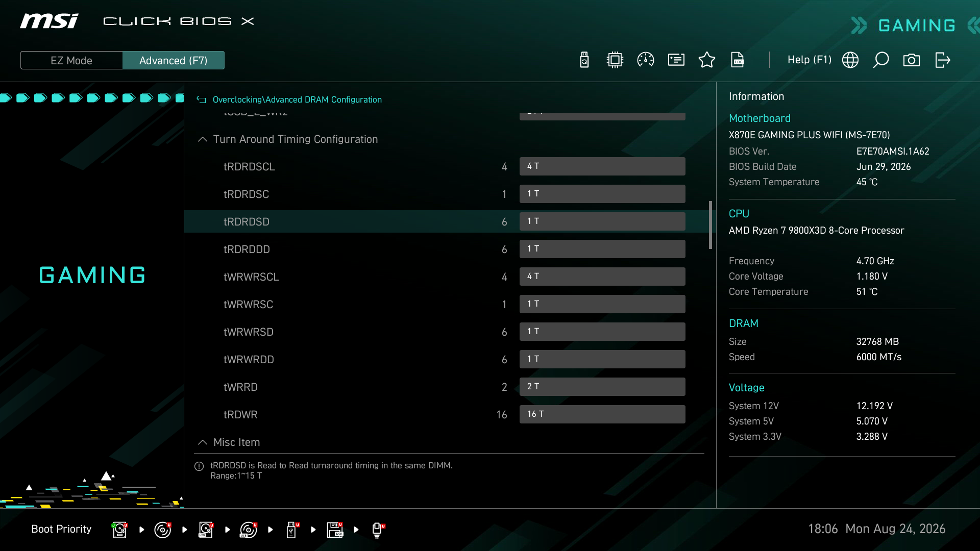
Task: Click the DRAM heading in Information panel
Action: pos(743,323)
